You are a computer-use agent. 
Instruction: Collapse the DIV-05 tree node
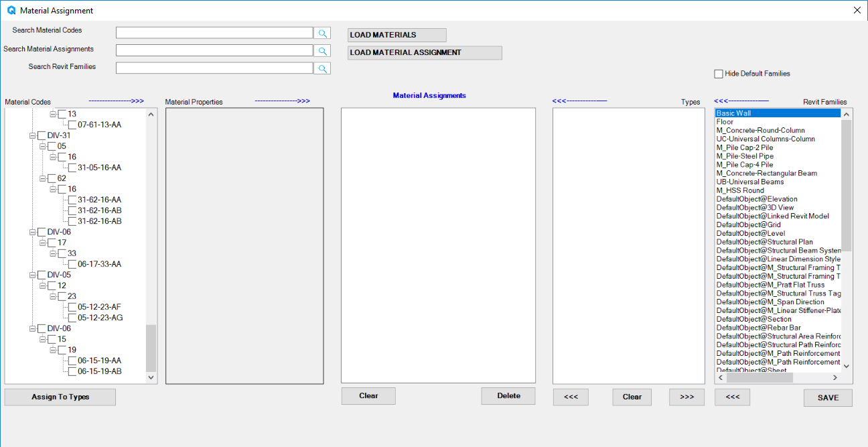[32, 275]
